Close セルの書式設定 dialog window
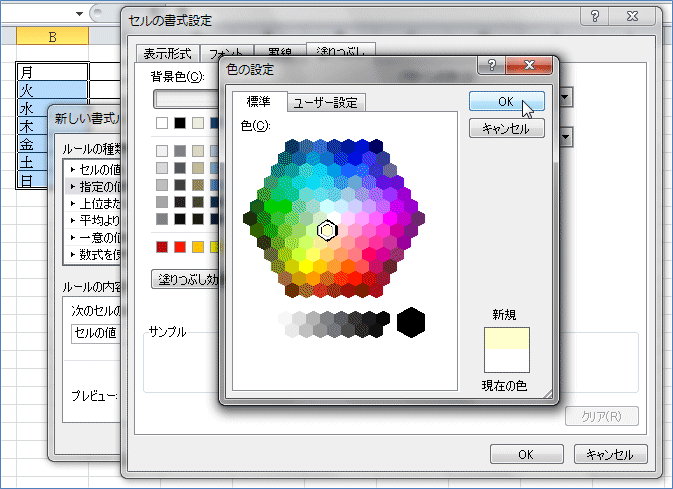This screenshot has width=673, height=489. [632, 16]
